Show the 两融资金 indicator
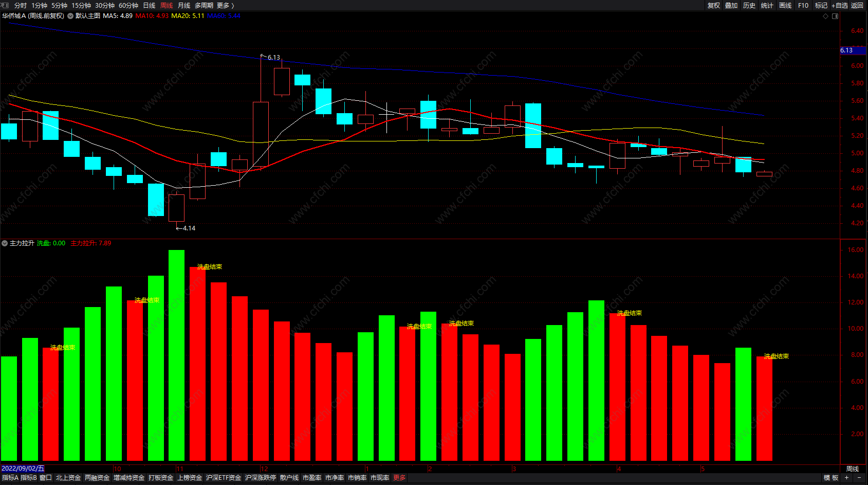 97,478
